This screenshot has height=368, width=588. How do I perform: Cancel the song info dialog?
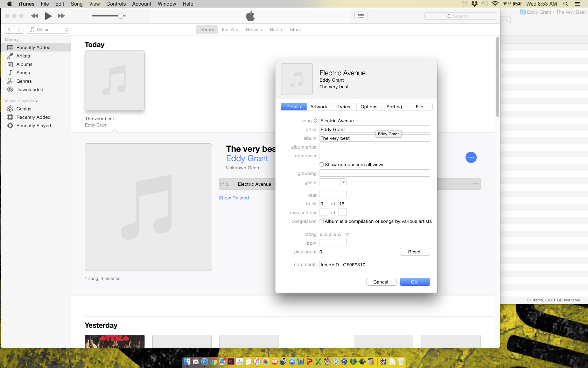(x=381, y=282)
